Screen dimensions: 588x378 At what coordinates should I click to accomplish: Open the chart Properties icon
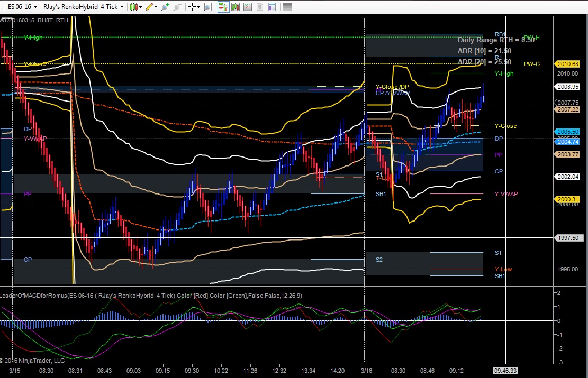coord(272,7)
